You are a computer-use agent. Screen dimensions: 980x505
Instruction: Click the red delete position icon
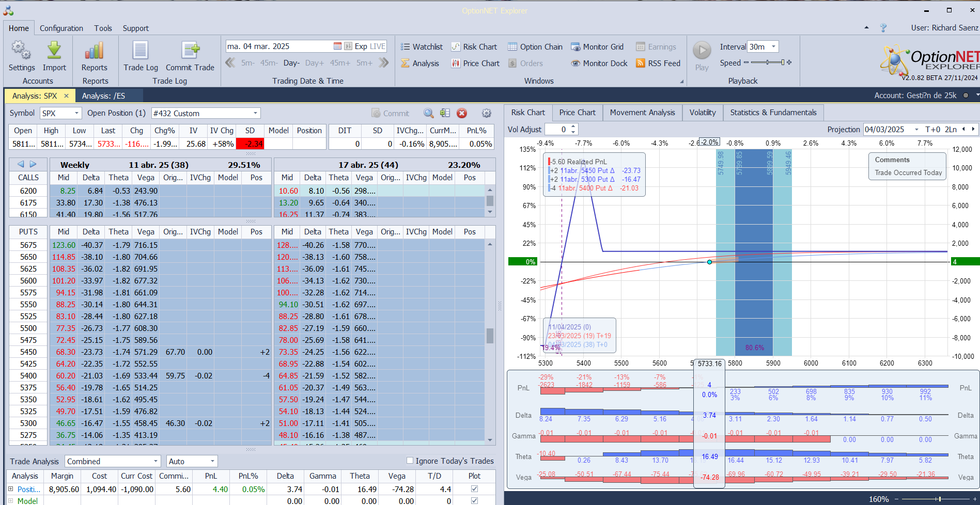[462, 113]
